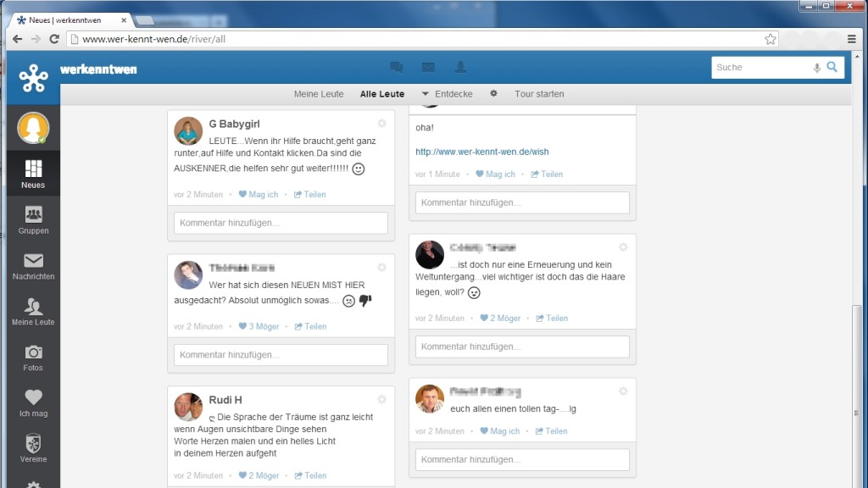This screenshot has width=868, height=488.
Task: Open Gruppen in the sidebar
Action: (x=33, y=219)
